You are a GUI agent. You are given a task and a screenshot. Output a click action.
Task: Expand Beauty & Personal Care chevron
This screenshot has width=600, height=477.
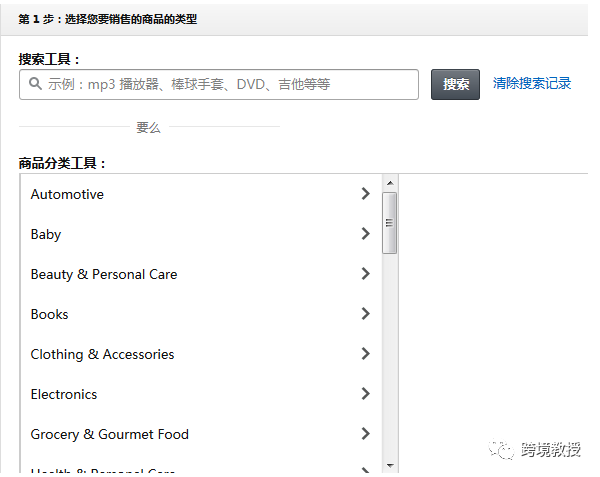click(x=365, y=274)
